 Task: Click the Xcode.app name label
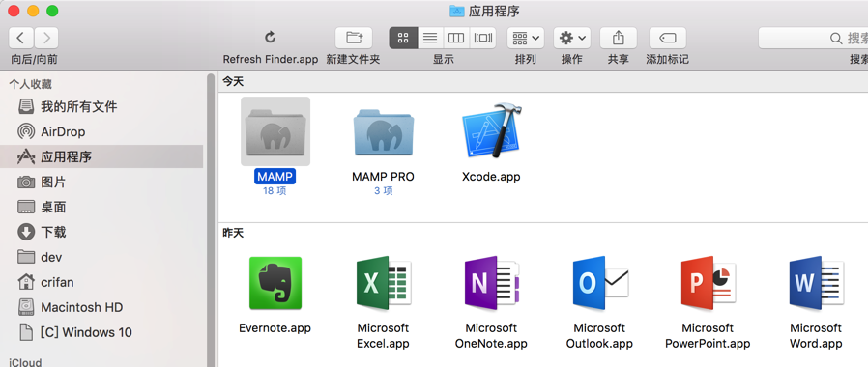tap(491, 177)
